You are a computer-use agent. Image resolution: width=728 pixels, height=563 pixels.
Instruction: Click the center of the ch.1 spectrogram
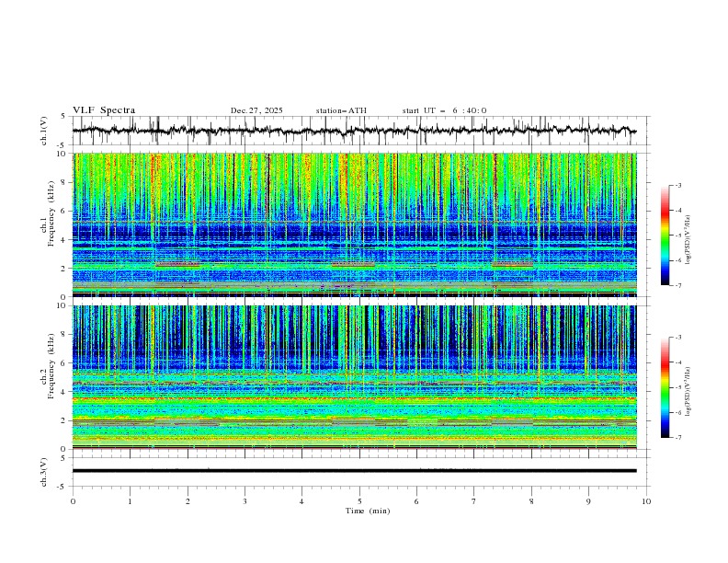tap(359, 224)
